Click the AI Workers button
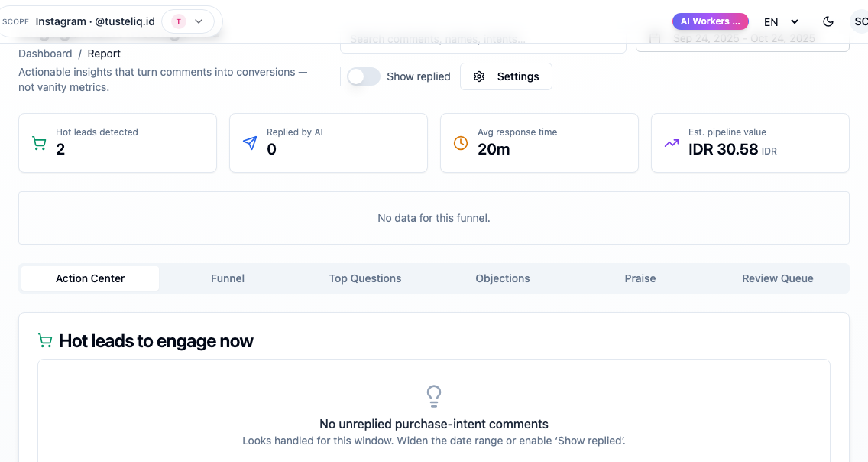 tap(710, 21)
